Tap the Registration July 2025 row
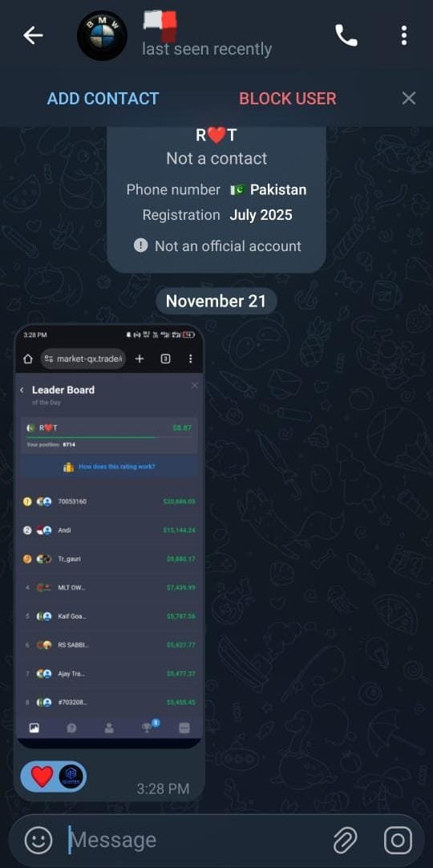Image resolution: width=433 pixels, height=868 pixels. [x=217, y=215]
